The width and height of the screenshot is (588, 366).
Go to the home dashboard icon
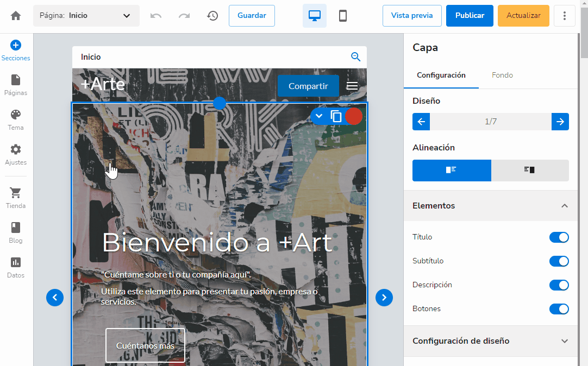click(16, 16)
